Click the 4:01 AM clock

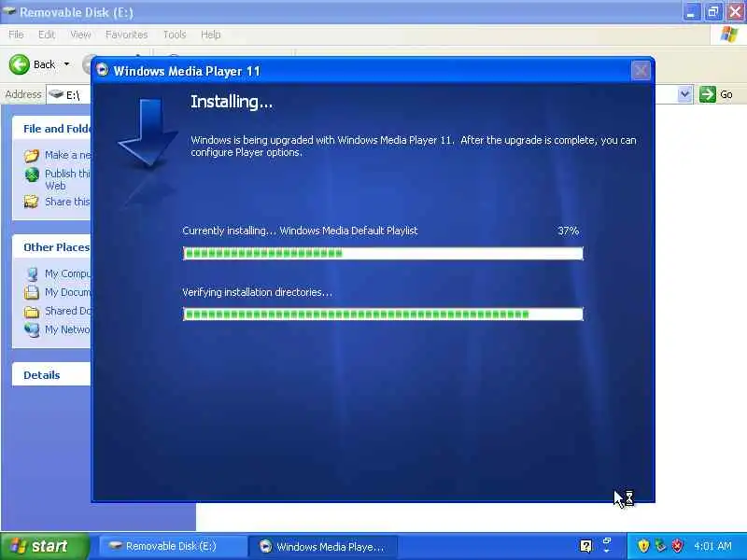(x=712, y=546)
